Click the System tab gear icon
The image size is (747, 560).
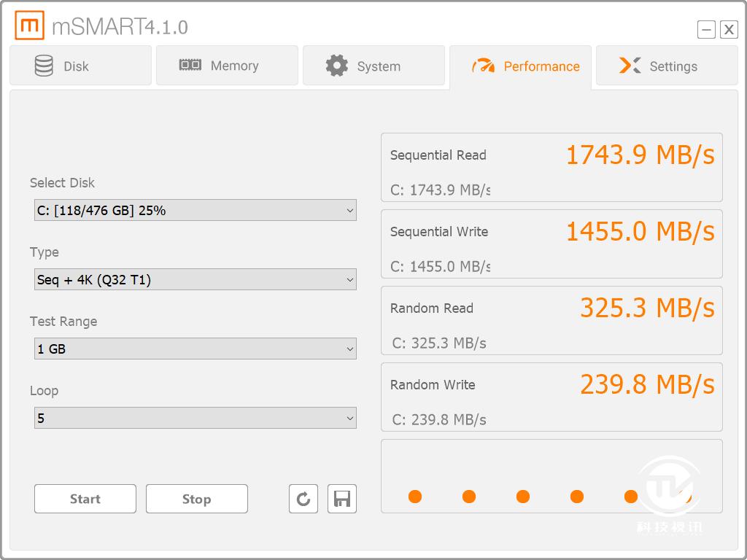336,66
